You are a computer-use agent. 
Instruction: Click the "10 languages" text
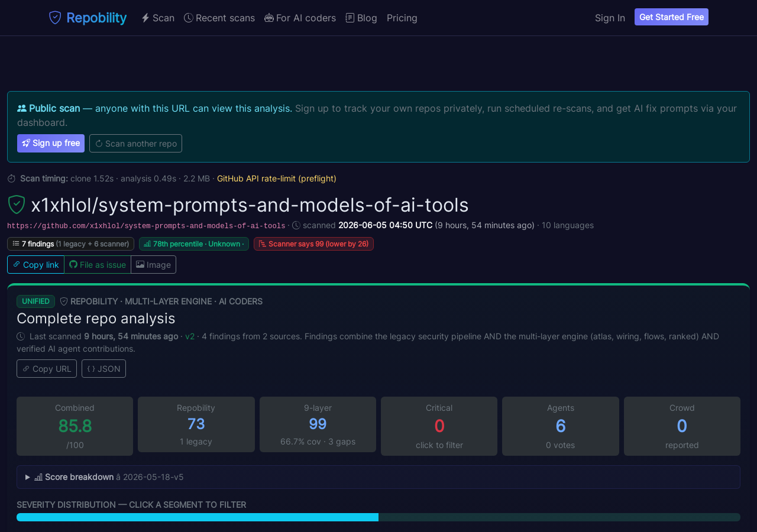coord(568,225)
